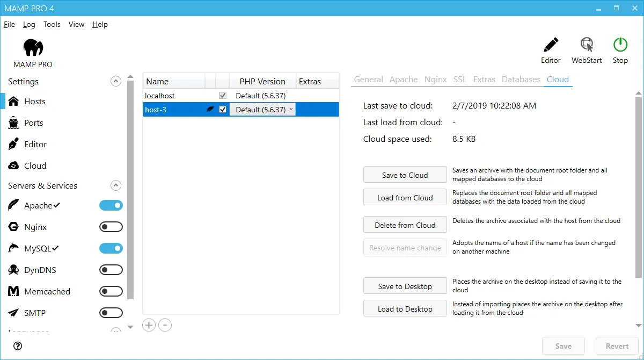Open the File menu
Image resolution: width=644 pixels, height=360 pixels.
pos(9,24)
